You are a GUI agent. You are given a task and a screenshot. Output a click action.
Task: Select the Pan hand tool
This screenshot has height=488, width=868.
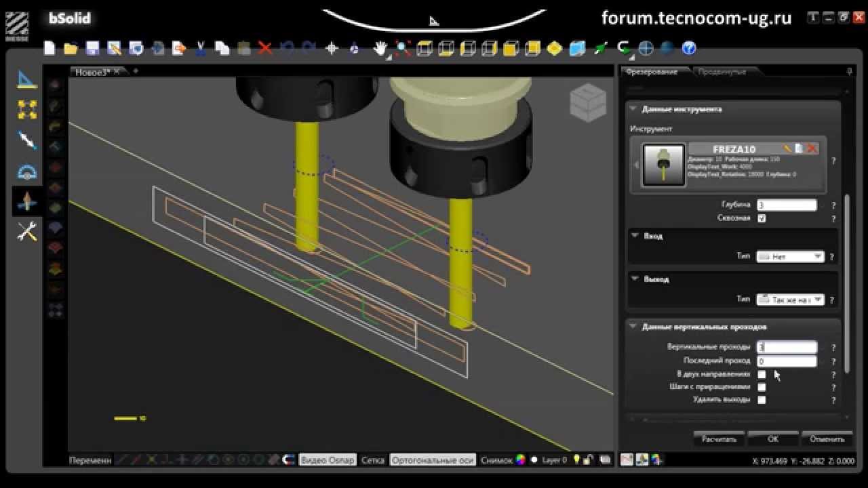[x=381, y=48]
